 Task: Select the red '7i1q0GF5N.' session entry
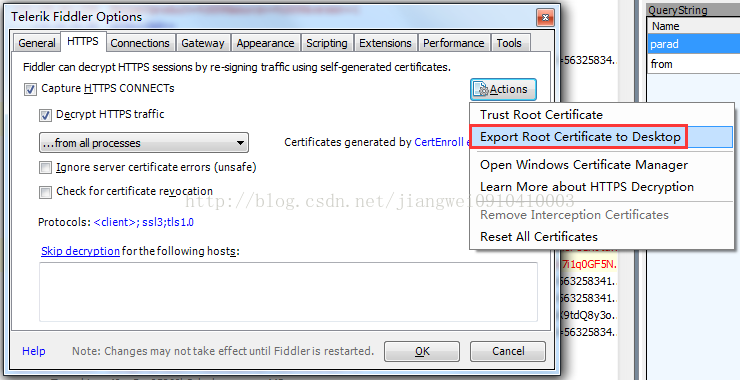click(589, 264)
